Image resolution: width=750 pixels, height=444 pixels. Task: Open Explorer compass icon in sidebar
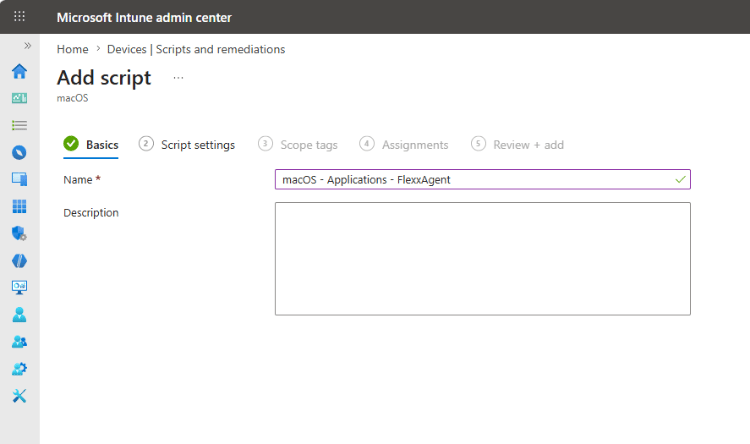[x=20, y=153]
